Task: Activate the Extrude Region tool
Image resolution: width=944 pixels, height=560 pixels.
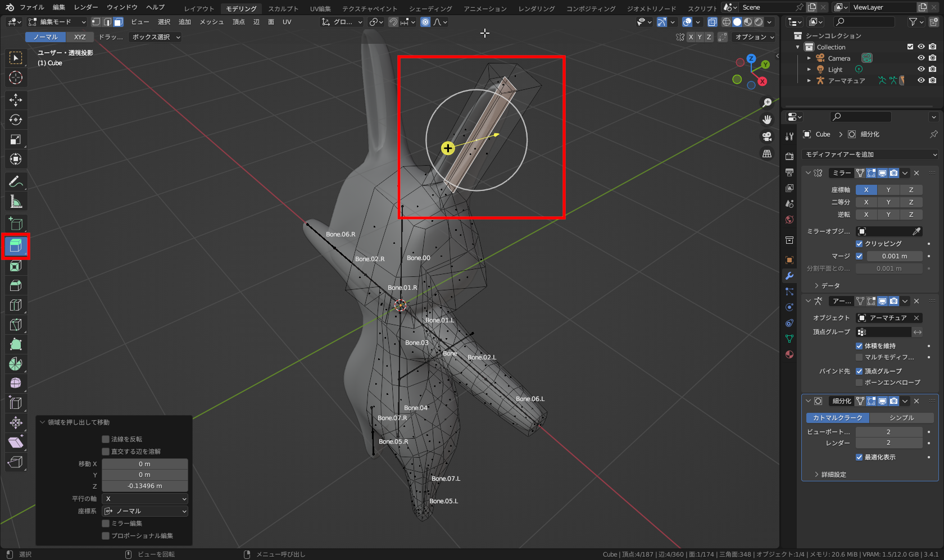Action: tap(16, 246)
